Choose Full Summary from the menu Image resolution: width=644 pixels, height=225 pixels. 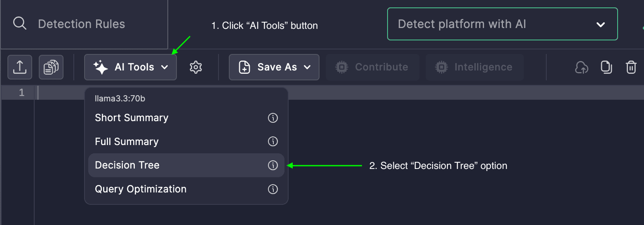(127, 141)
